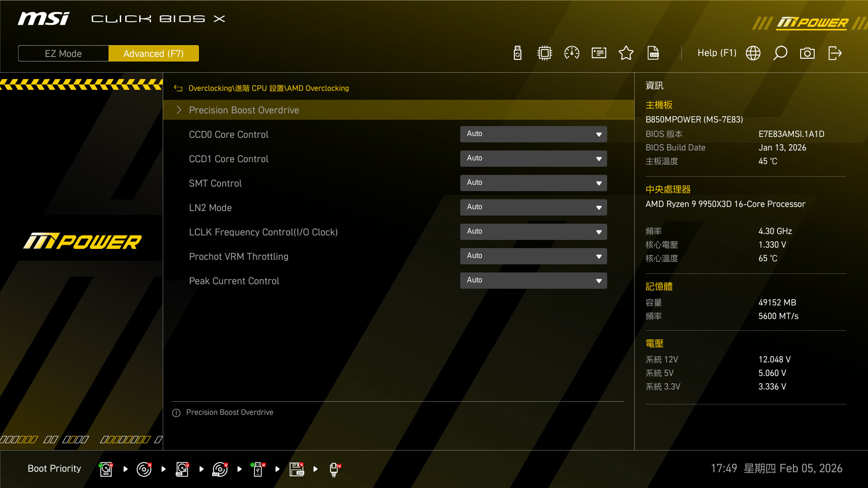Go back via the breadcrumb arrow

tap(178, 89)
